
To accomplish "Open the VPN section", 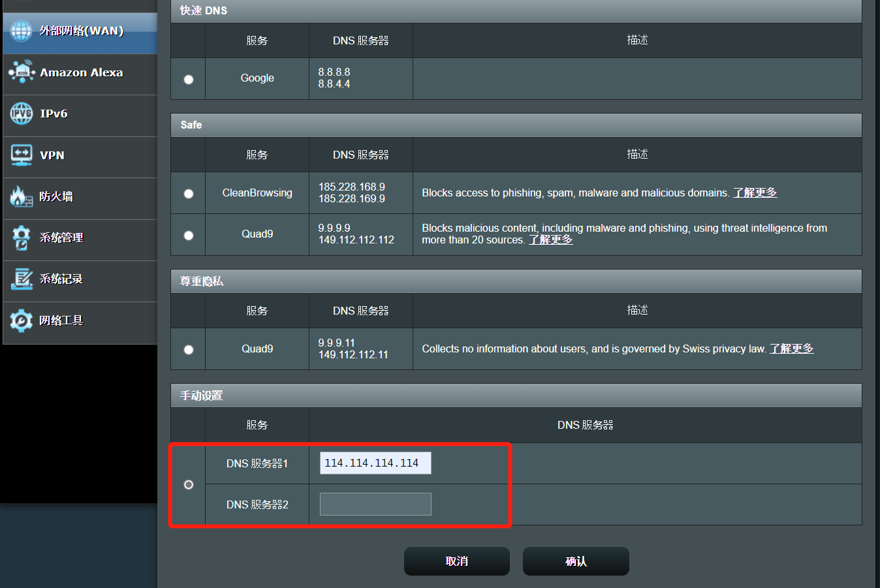I will [80, 157].
